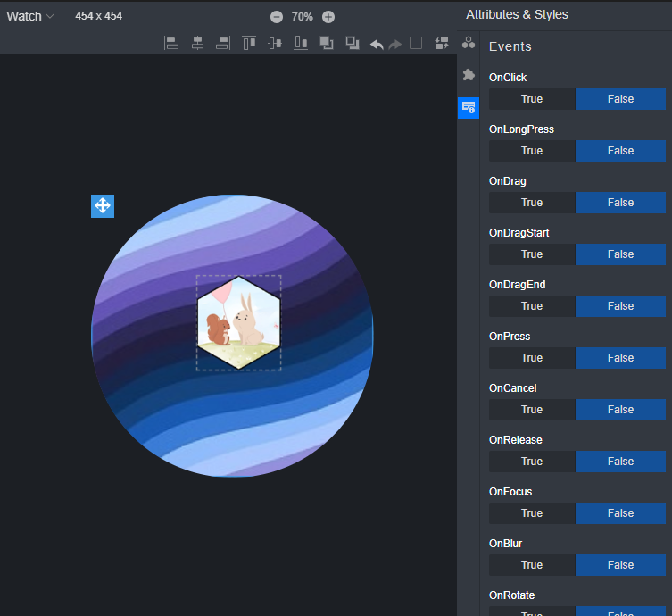Click the undo arrow icon
Image resolution: width=672 pixels, height=616 pixels.
377,44
